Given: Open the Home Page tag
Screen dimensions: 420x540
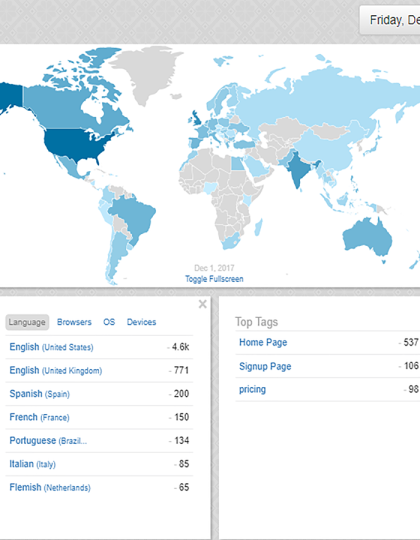Looking at the screenshot, I should [263, 342].
